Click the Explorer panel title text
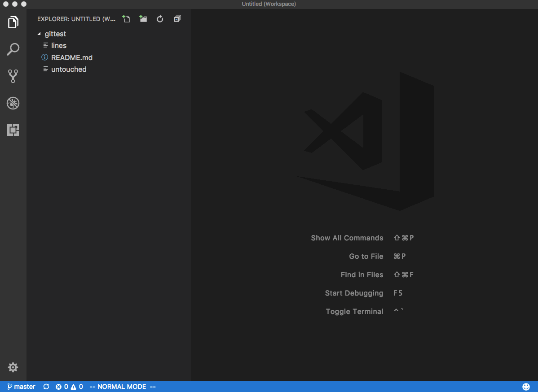Viewport: 538px width, 392px height. (x=76, y=19)
